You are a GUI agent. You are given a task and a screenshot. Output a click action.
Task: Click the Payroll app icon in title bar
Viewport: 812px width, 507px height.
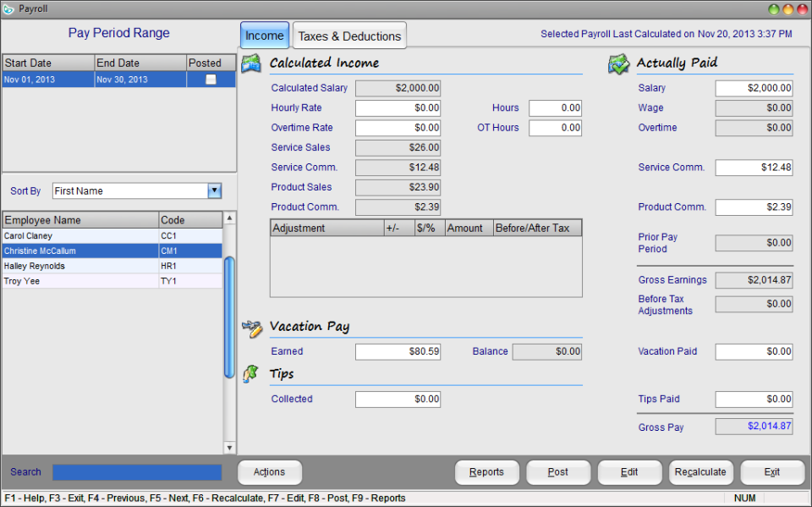(x=8, y=8)
